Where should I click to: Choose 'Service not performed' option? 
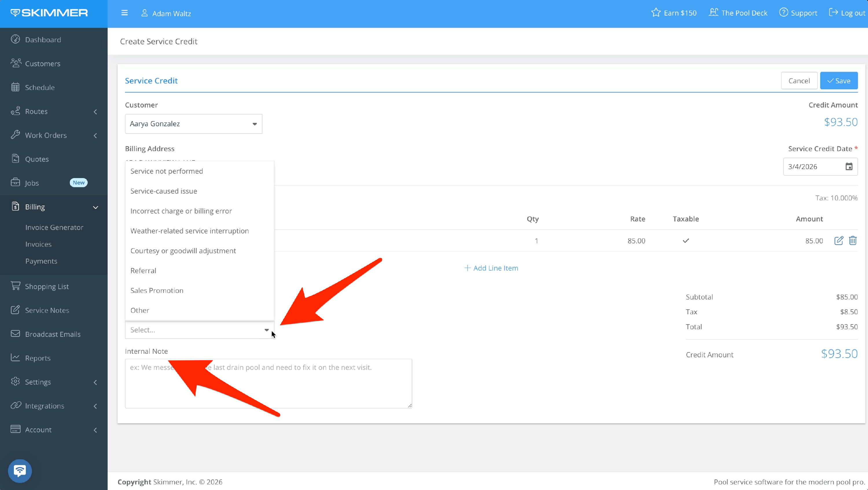pyautogui.click(x=166, y=171)
